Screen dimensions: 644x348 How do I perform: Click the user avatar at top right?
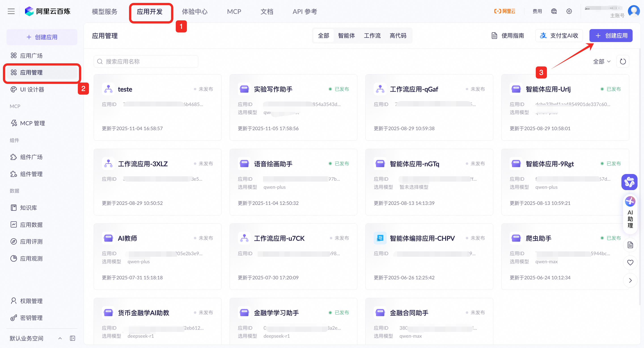633,11
